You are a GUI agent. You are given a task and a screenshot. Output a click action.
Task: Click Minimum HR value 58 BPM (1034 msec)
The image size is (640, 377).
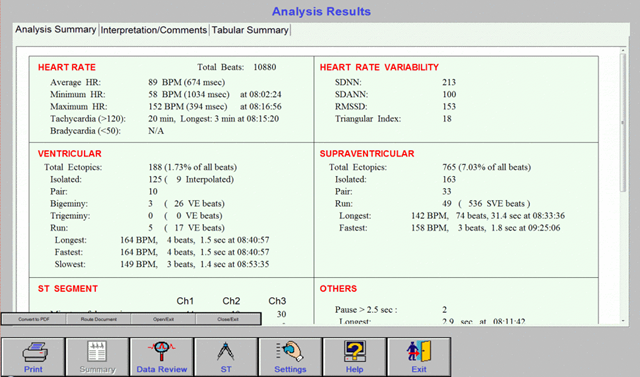189,94
